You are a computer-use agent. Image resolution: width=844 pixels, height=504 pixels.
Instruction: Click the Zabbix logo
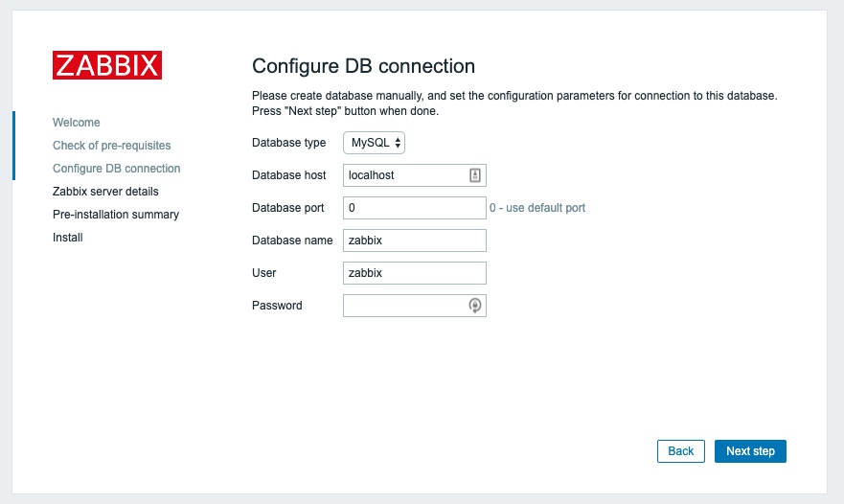coord(107,64)
